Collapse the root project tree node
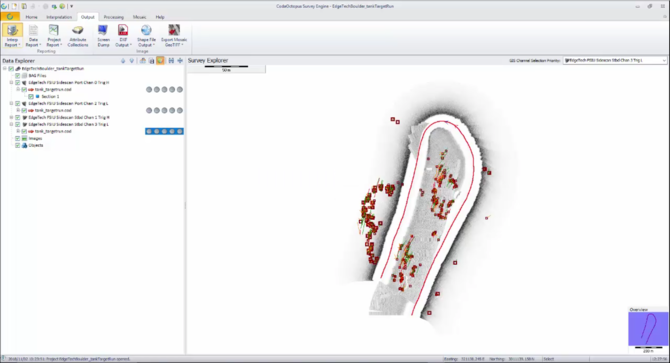The width and height of the screenshot is (670, 363). point(5,68)
